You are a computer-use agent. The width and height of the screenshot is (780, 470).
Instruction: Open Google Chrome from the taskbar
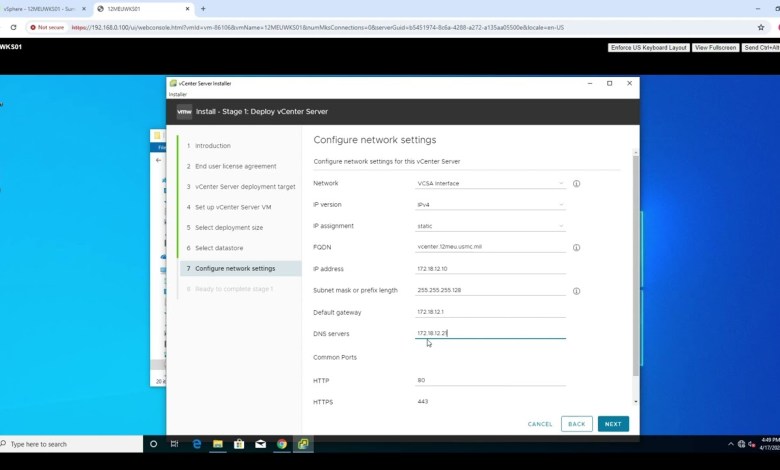pyautogui.click(x=282, y=444)
